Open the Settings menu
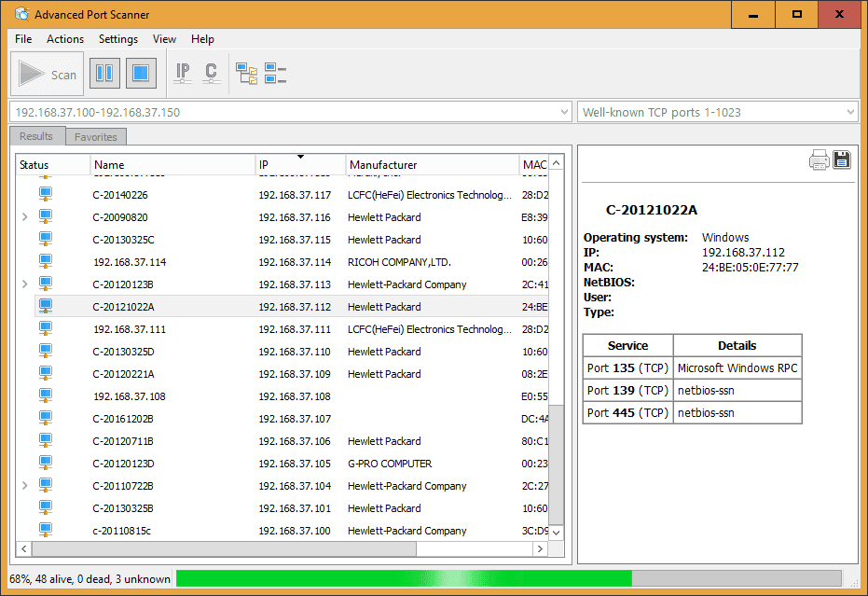The height and width of the screenshot is (596, 868). coord(117,39)
